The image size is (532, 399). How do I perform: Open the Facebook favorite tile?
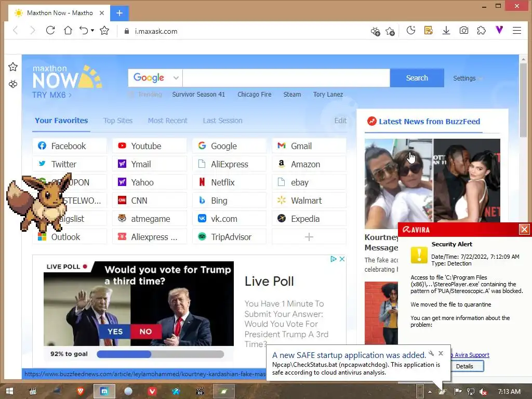click(70, 146)
